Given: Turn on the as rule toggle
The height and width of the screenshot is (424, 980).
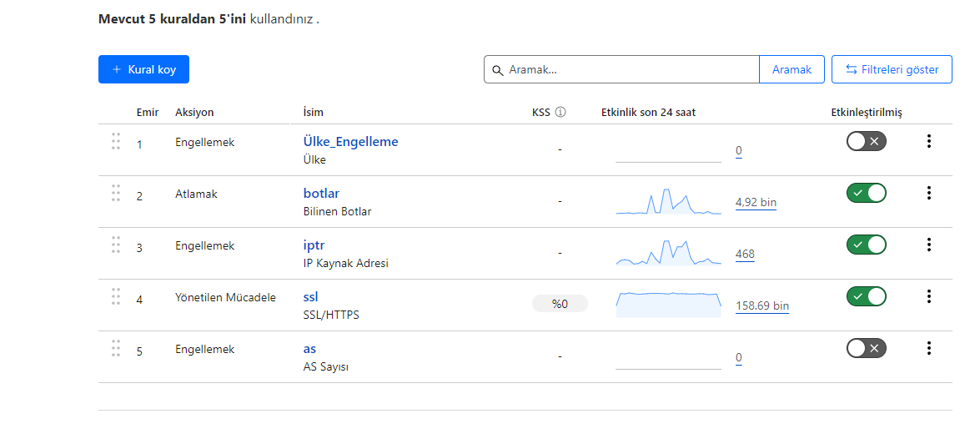Looking at the screenshot, I should coord(867,348).
